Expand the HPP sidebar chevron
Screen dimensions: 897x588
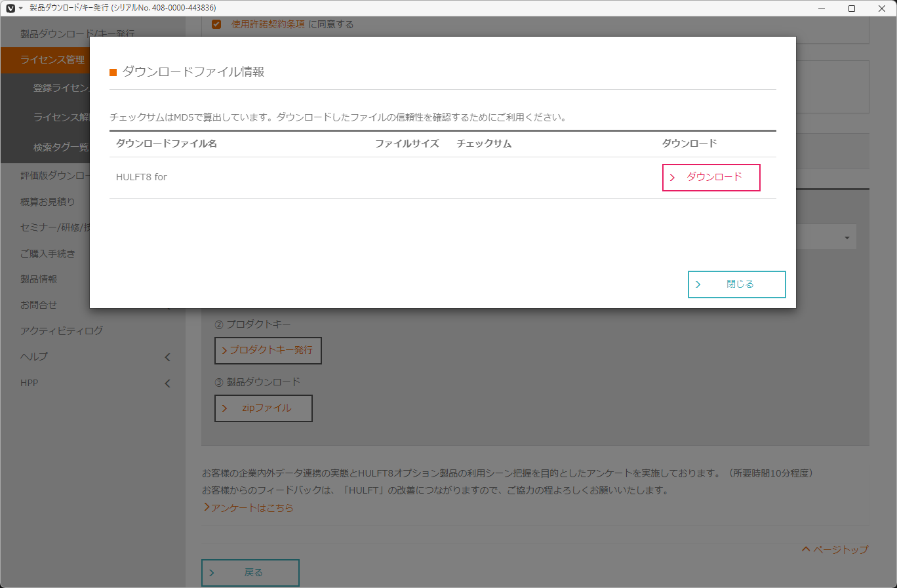(x=167, y=383)
